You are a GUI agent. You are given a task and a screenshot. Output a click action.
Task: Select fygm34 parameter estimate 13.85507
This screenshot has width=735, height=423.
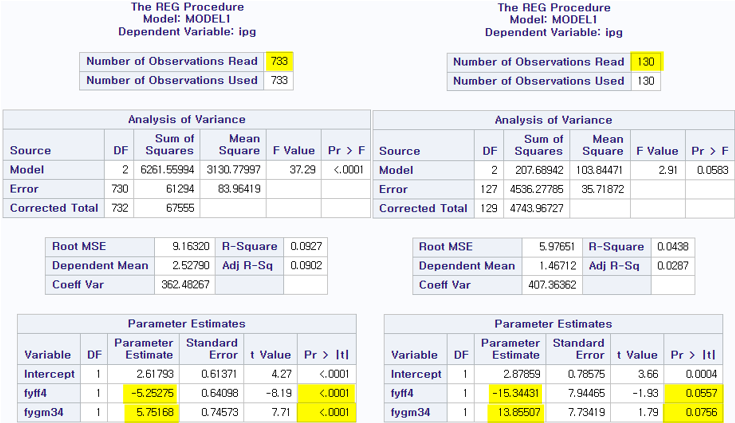(x=519, y=412)
